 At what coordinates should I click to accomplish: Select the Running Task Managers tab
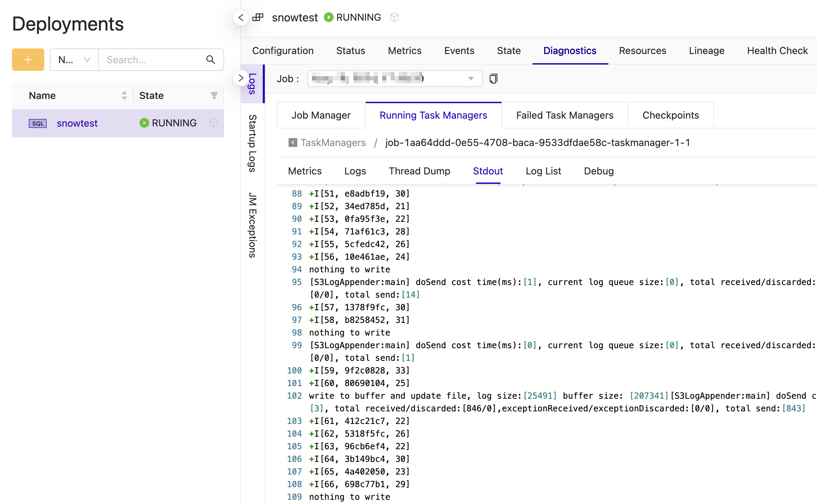click(x=433, y=115)
